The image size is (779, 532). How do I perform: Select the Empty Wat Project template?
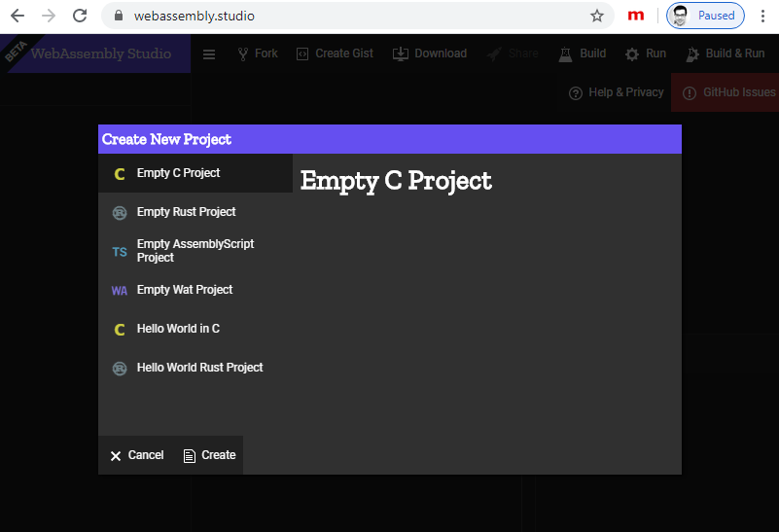click(x=195, y=290)
